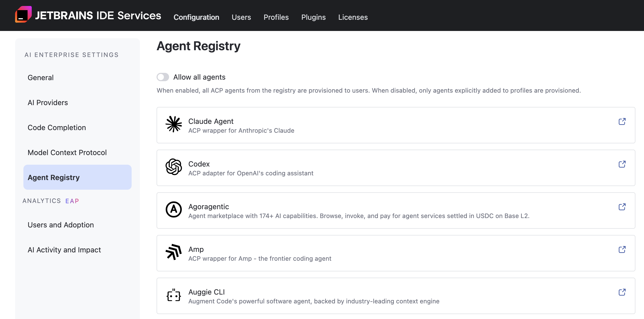This screenshot has width=644, height=319.
Task: Click the Auggie CLI robot face icon
Action: pos(174,295)
